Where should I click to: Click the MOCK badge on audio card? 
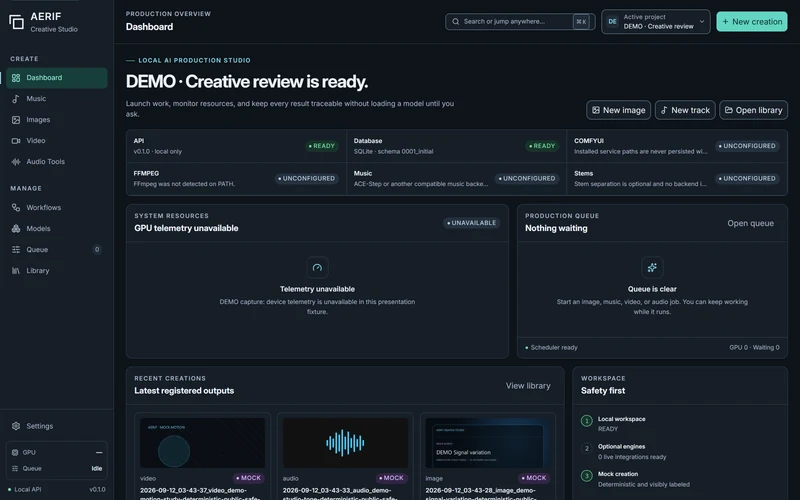(x=391, y=478)
